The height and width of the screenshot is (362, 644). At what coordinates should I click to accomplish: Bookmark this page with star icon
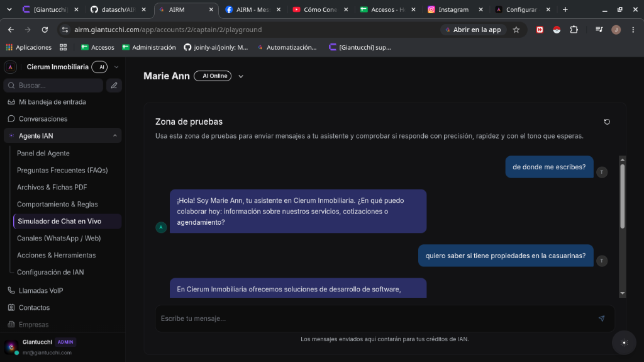coord(516,30)
